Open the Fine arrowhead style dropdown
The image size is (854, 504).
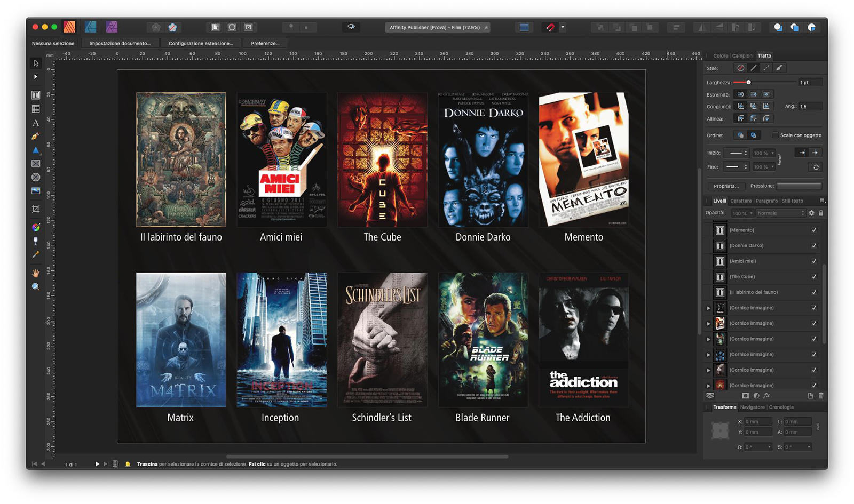736,167
